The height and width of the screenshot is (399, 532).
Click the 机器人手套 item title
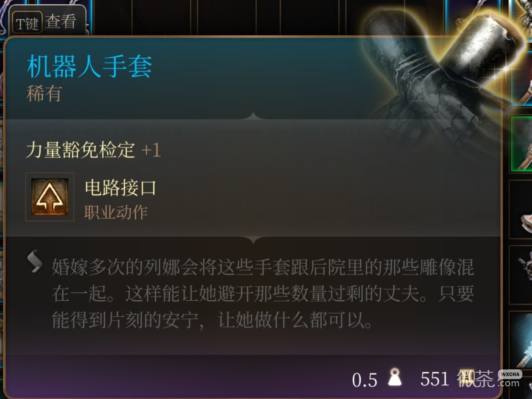point(89,66)
